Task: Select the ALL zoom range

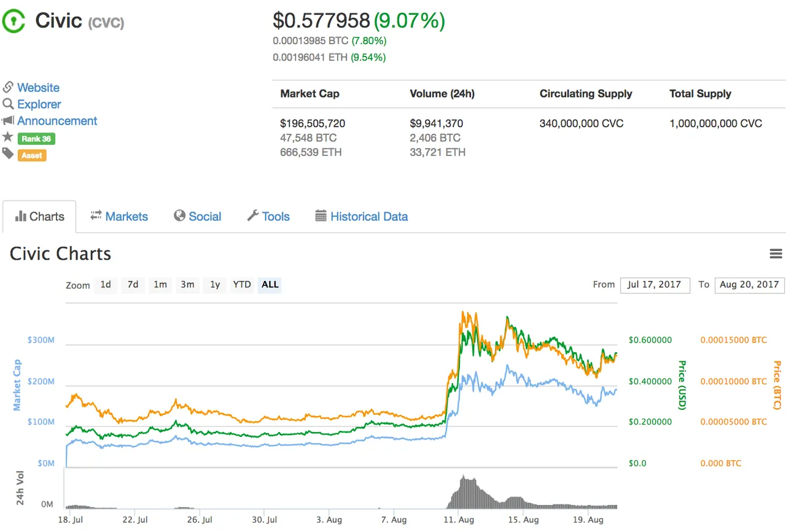Action: (x=270, y=285)
